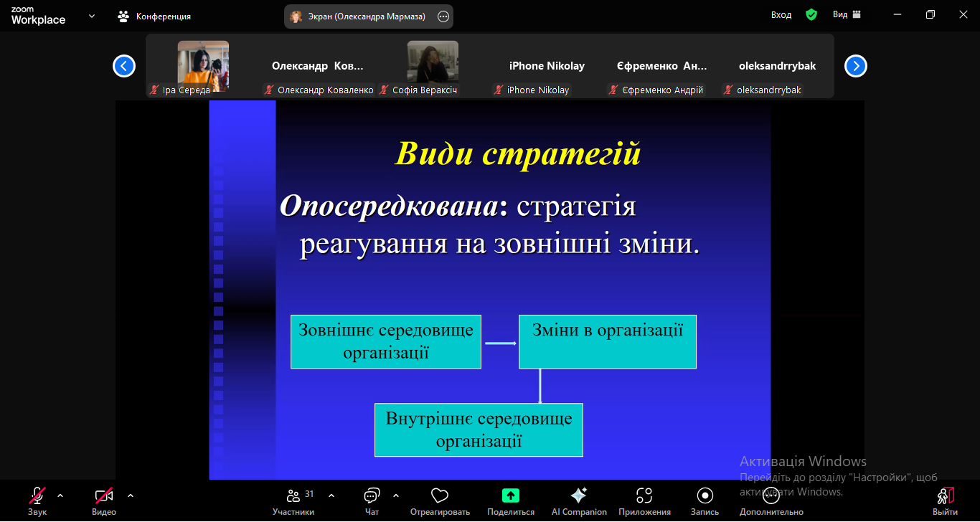
Task: Select the Экран (Олександра Мармаза) shared screen tab
Action: point(368,16)
